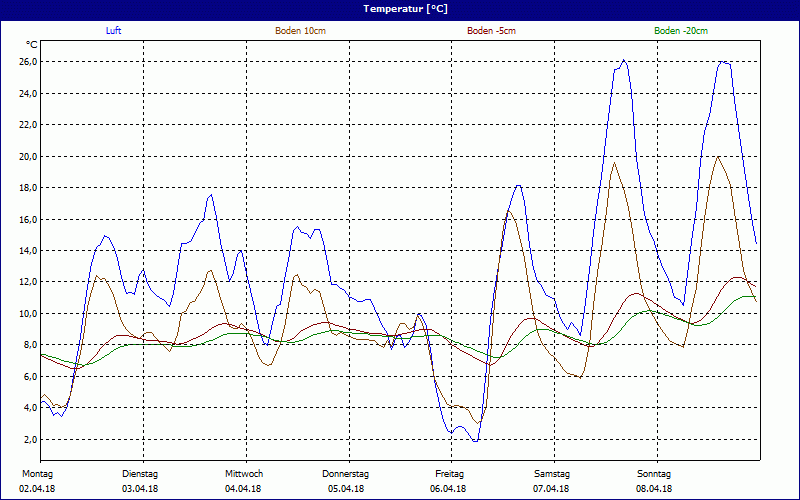Click the 8,0 y-axis value

31,345
